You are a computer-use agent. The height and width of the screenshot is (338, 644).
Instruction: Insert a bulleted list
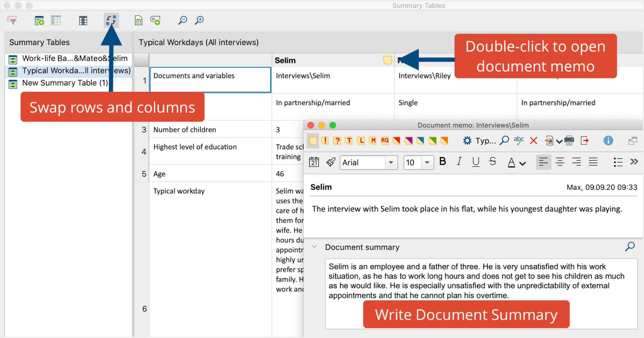coord(618,162)
